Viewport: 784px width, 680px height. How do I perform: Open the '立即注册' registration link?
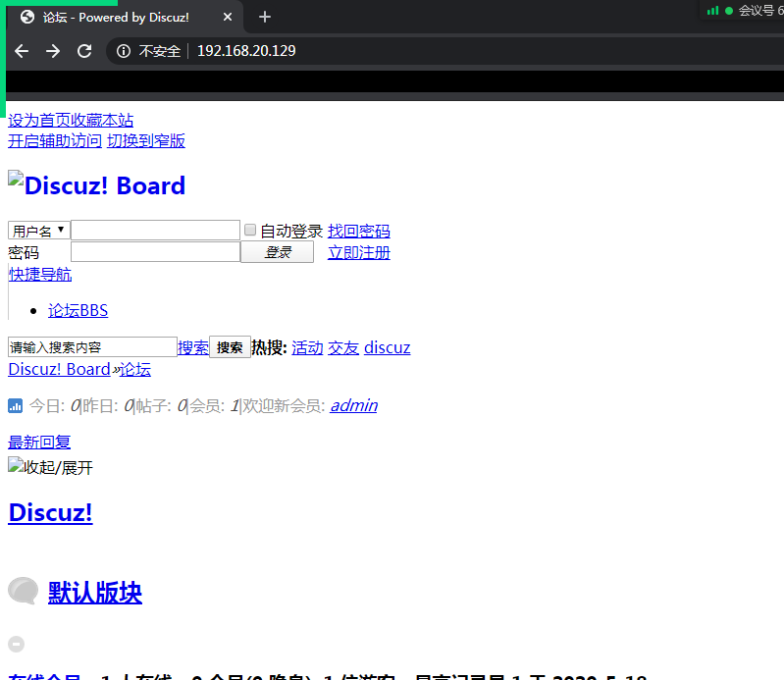pyautogui.click(x=359, y=252)
